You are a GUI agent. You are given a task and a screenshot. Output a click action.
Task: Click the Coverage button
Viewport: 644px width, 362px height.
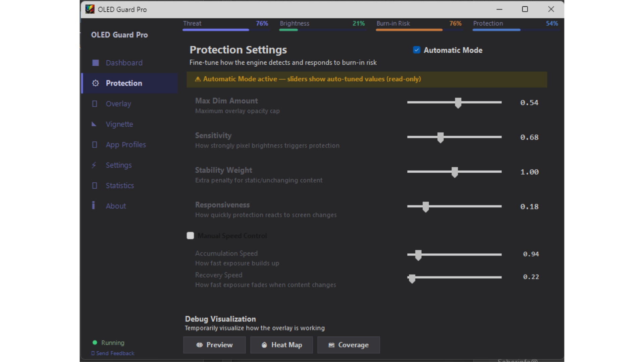point(348,345)
